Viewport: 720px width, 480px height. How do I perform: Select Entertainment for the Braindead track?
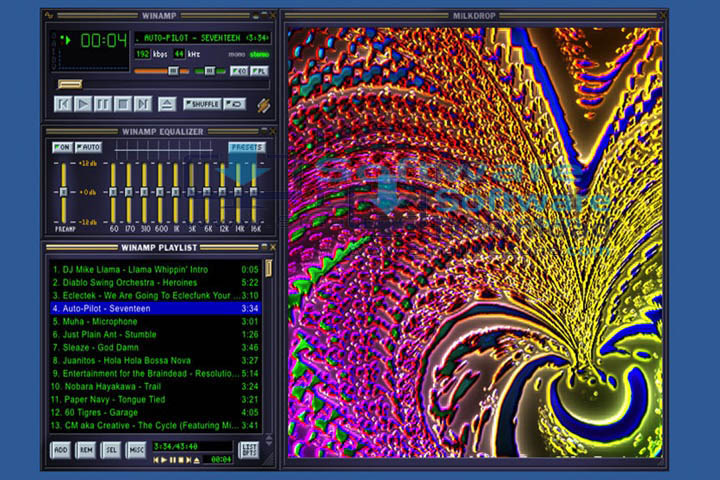[x=156, y=373]
